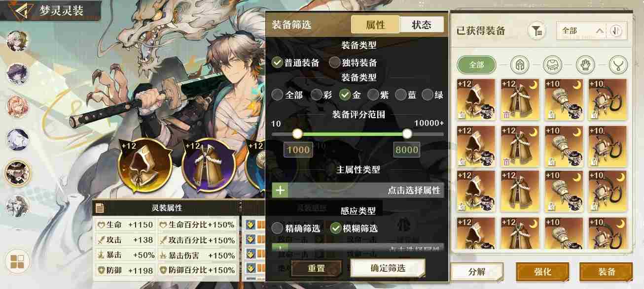Expand 点击选择属性 main attribute selector
644x289 pixels.
coord(358,190)
